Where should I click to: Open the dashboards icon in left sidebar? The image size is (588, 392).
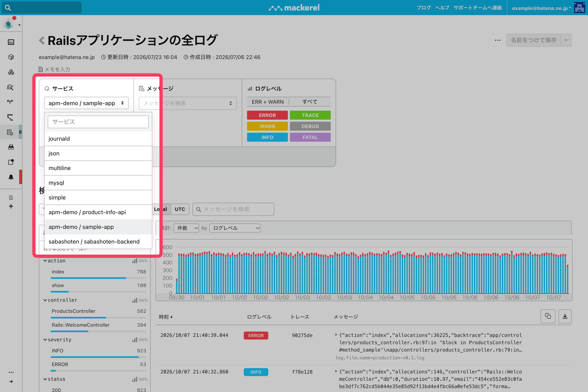coord(11,42)
